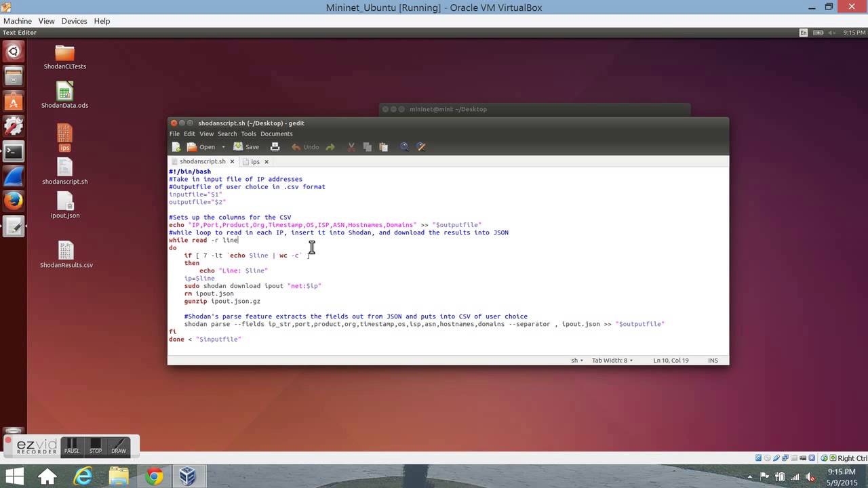
Task: Open the VirtualBox View menu
Action: pos(46,21)
